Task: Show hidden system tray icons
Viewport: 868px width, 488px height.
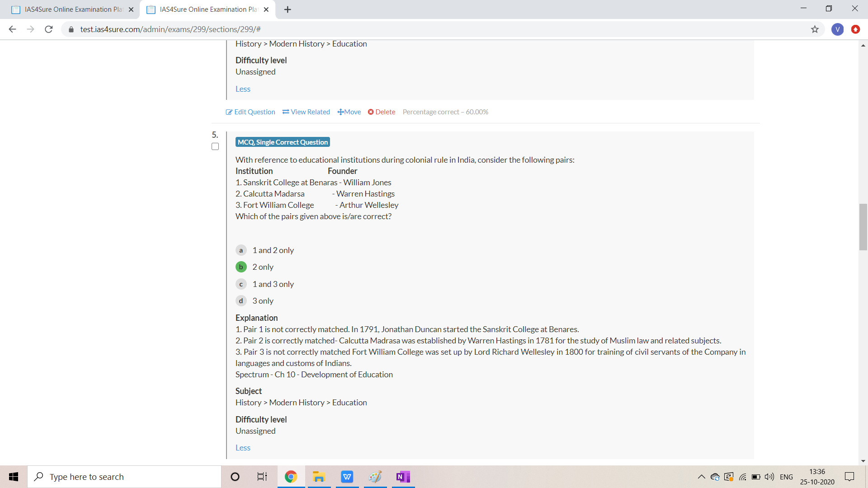Action: point(701,477)
